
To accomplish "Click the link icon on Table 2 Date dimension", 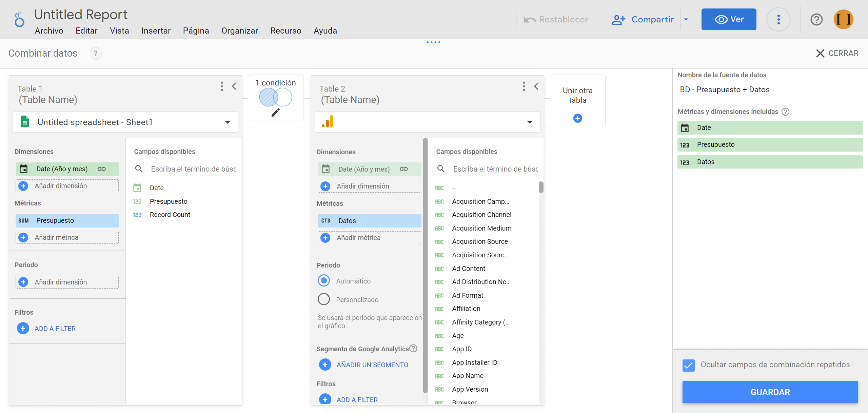I will click(404, 169).
